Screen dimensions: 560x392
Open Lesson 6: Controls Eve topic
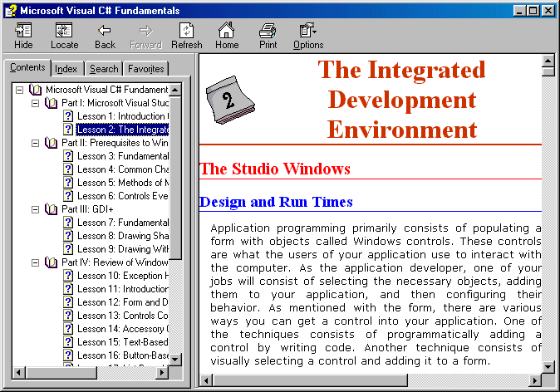[123, 196]
